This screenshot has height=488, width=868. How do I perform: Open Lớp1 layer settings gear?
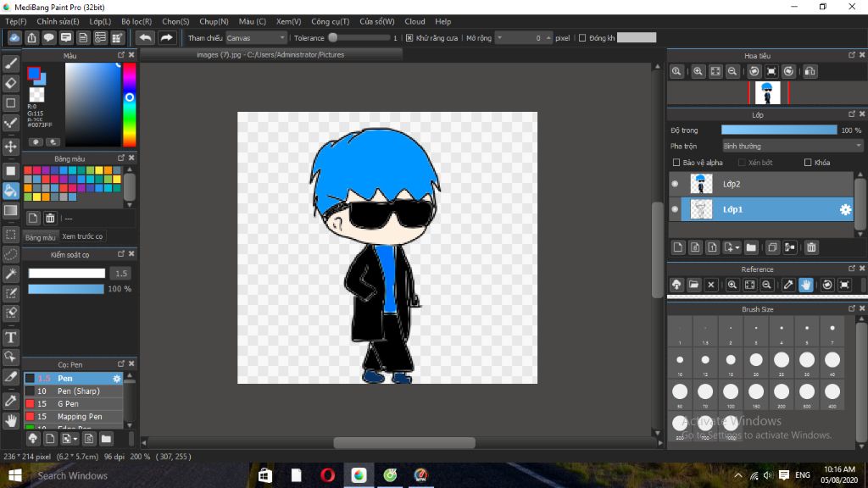tap(845, 210)
